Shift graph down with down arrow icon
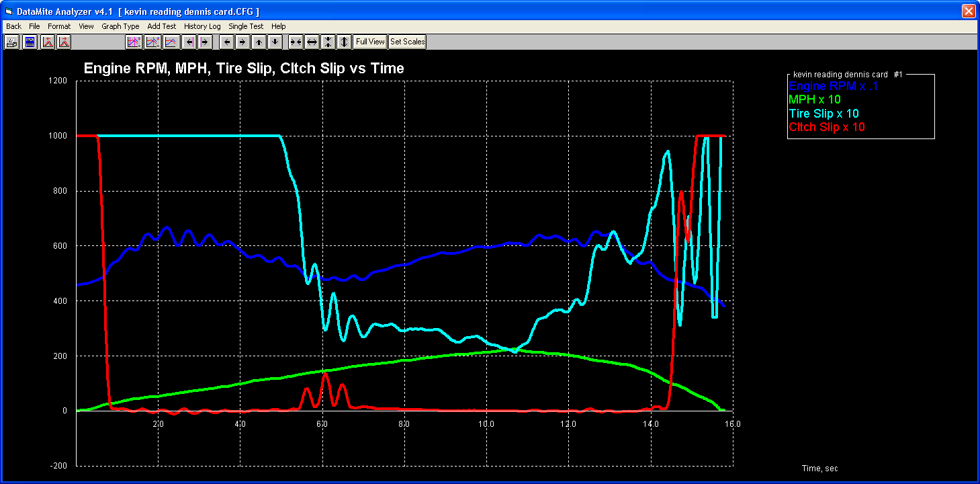Image resolution: width=980 pixels, height=484 pixels. [275, 42]
